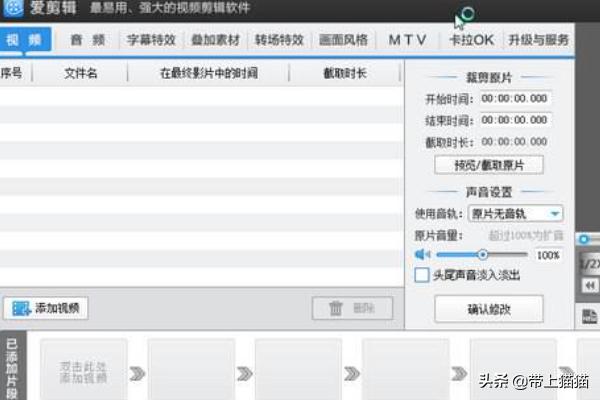Screen dimensions: 600x400
Task: Click the document icon at the right edge
Action: (x=589, y=316)
